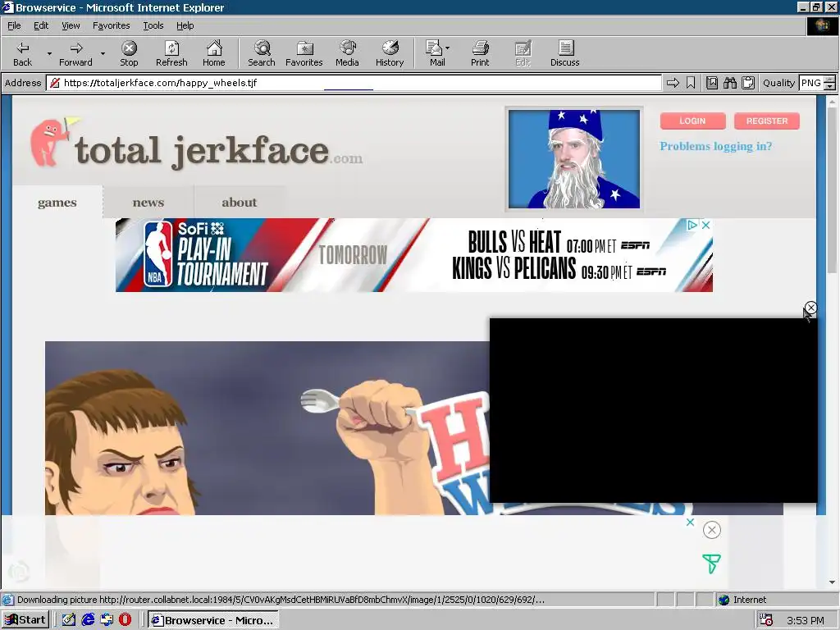Click the wizard portrait thumbnail
840x630 pixels.
pyautogui.click(x=573, y=158)
